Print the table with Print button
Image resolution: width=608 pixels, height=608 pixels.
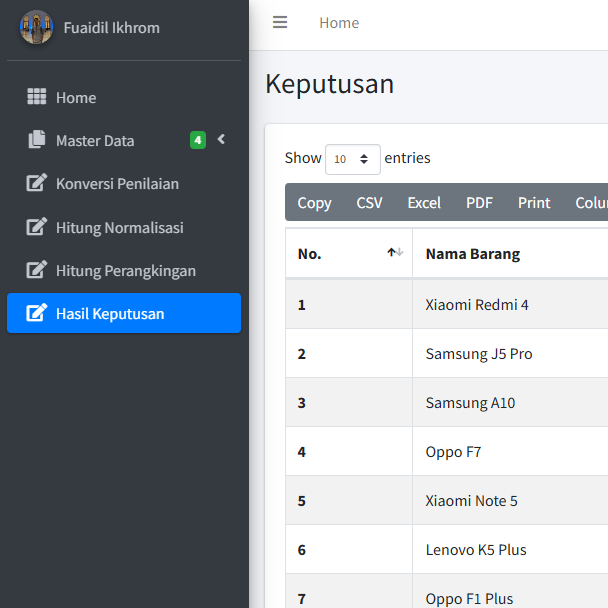pos(534,202)
